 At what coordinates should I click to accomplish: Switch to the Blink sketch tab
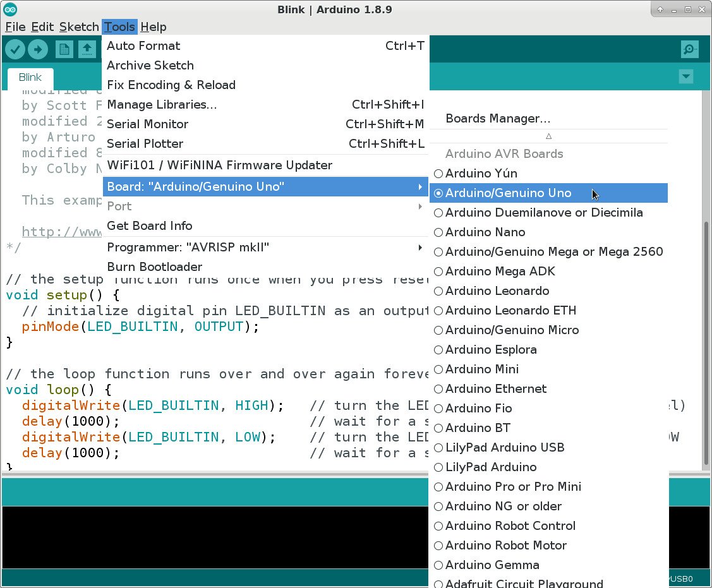coord(30,78)
